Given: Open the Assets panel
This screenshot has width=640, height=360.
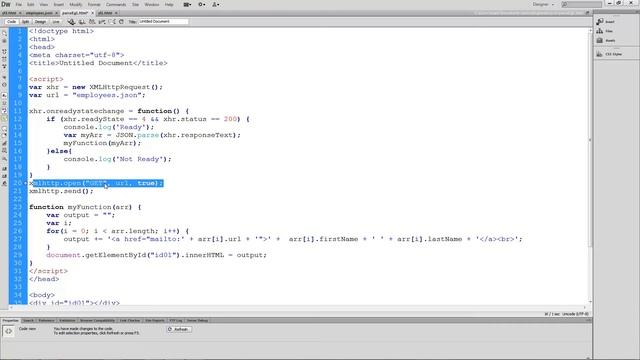Looking at the screenshot, I should pos(606,40).
